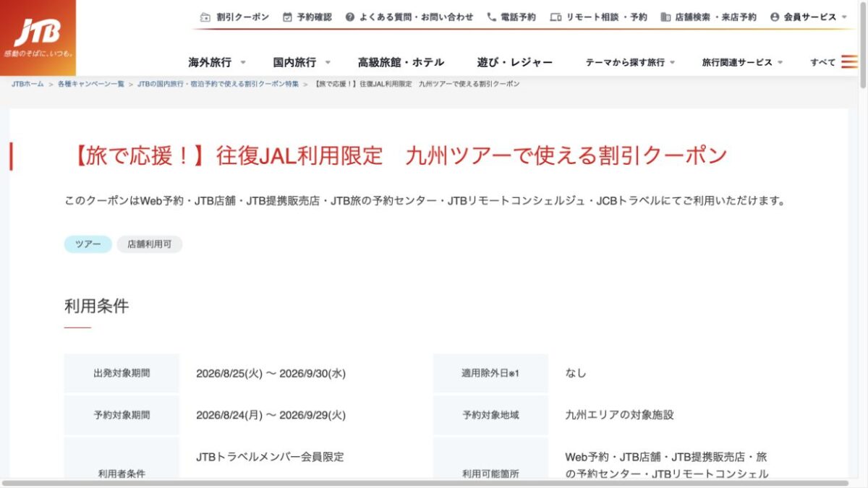Click the 店舗検索 building icon
Viewport: 868px width, 488px height.
point(665,17)
